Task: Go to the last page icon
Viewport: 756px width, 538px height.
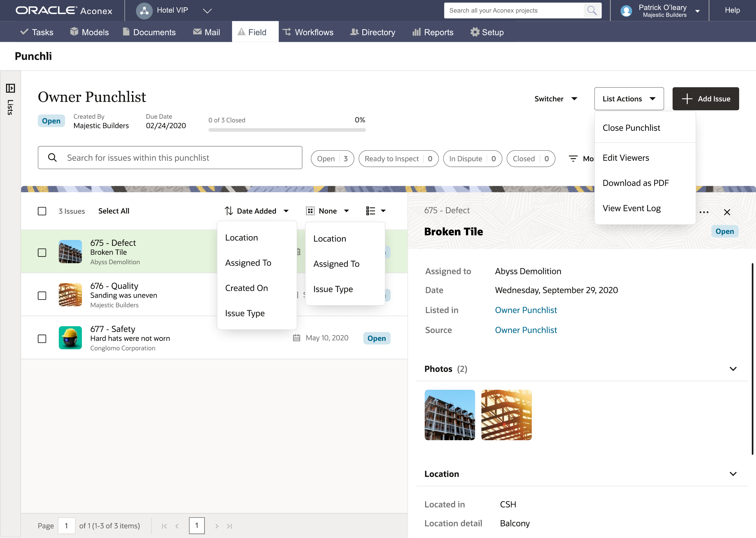Action: (x=229, y=526)
